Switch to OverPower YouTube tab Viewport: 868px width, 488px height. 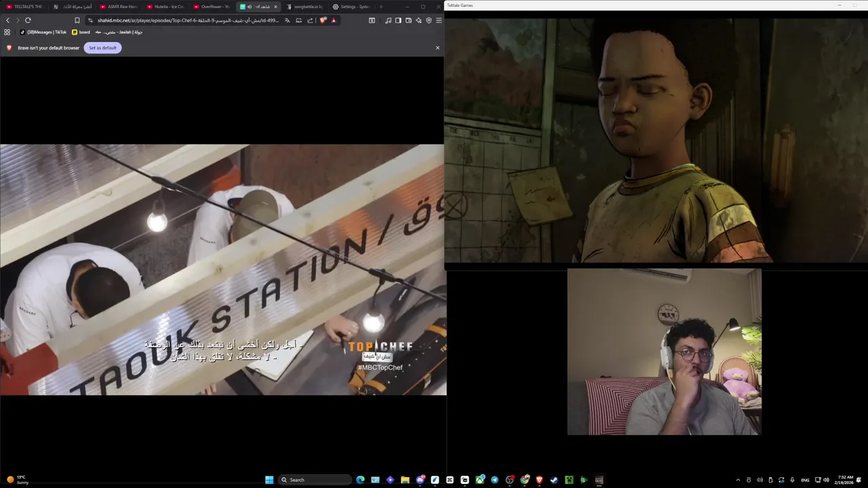tap(212, 7)
